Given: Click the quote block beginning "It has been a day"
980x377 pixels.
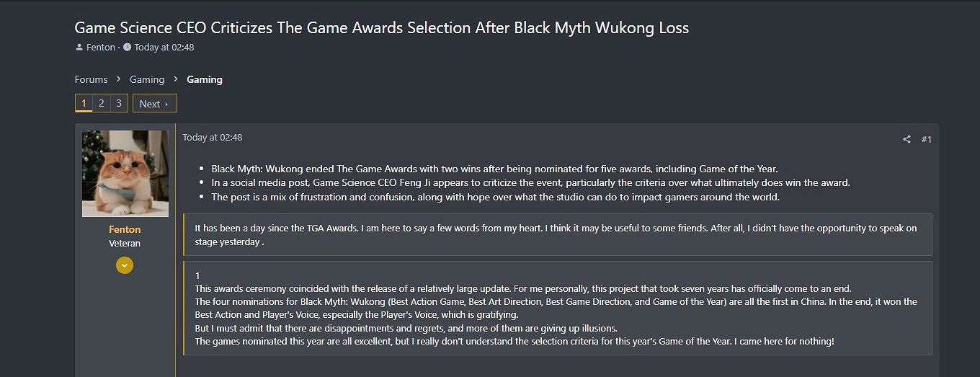Looking at the screenshot, I should tap(556, 234).
